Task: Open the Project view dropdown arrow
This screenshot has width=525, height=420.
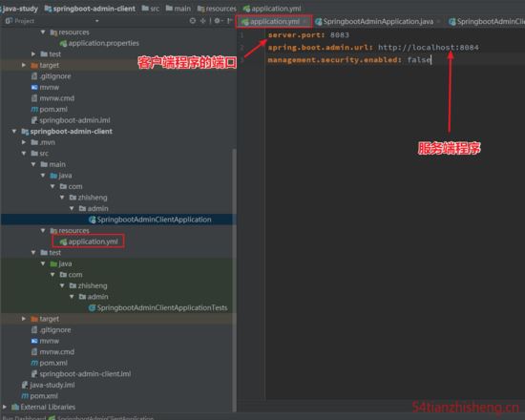Action: pos(97,21)
